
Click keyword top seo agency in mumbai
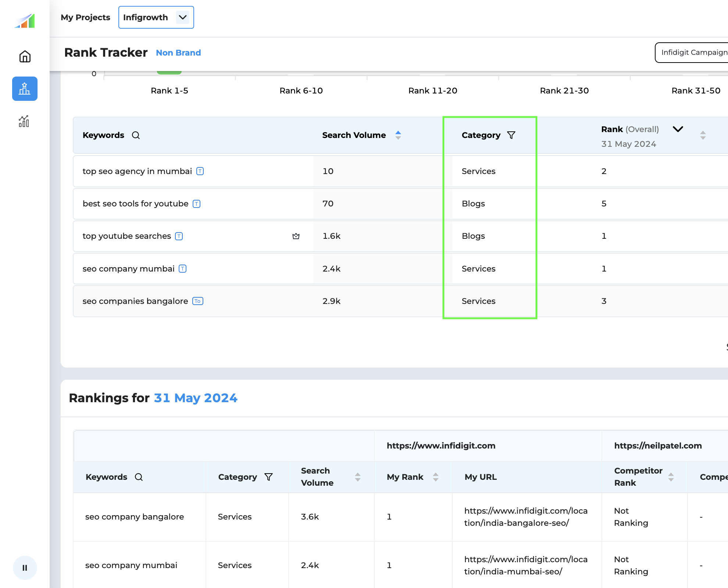[x=137, y=171]
